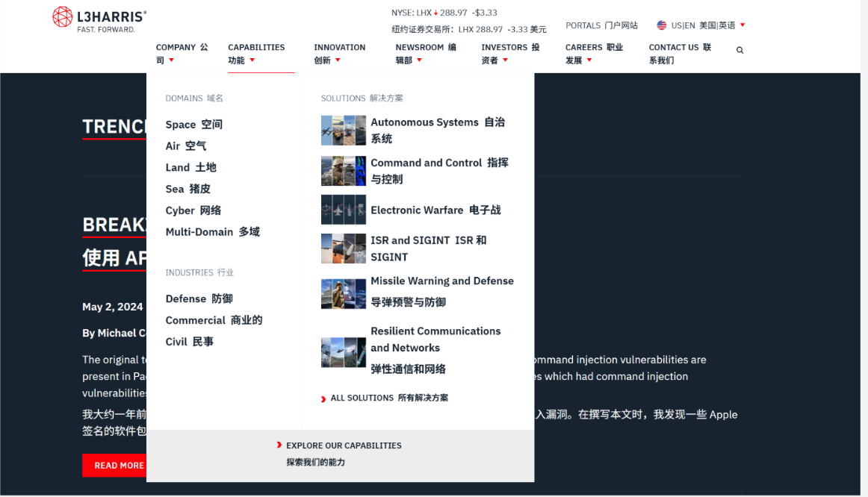Select the Electronic Warfare thumbnail image
This screenshot has height=497, width=868.
click(x=343, y=210)
